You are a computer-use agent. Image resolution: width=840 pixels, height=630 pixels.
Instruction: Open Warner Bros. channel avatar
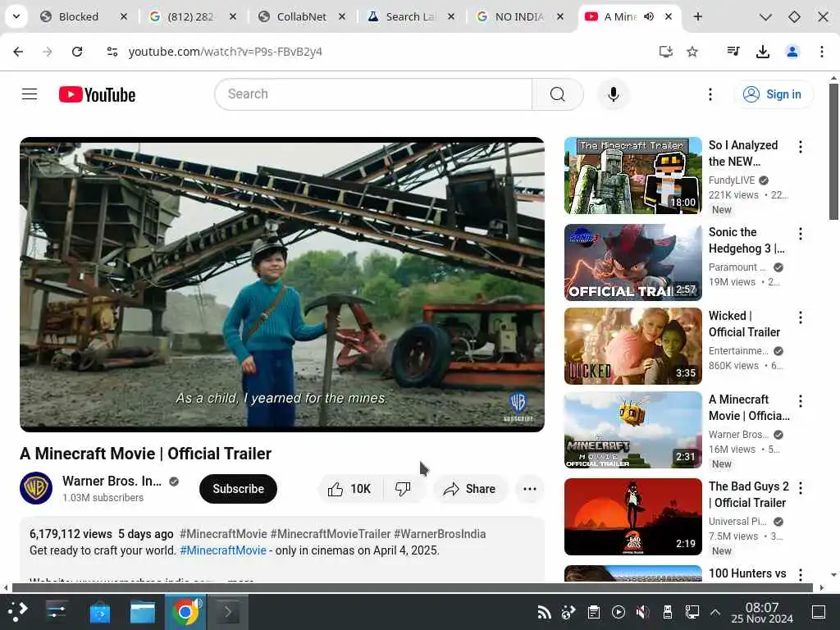(x=36, y=488)
